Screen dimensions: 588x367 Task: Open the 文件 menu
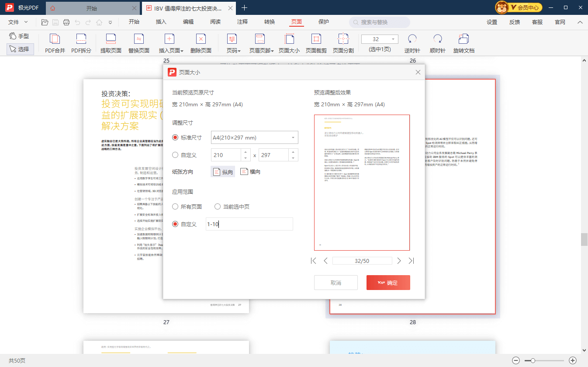(18, 22)
